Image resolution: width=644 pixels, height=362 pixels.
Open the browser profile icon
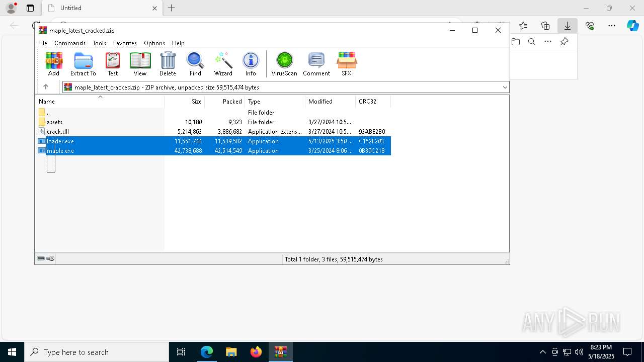(11, 8)
